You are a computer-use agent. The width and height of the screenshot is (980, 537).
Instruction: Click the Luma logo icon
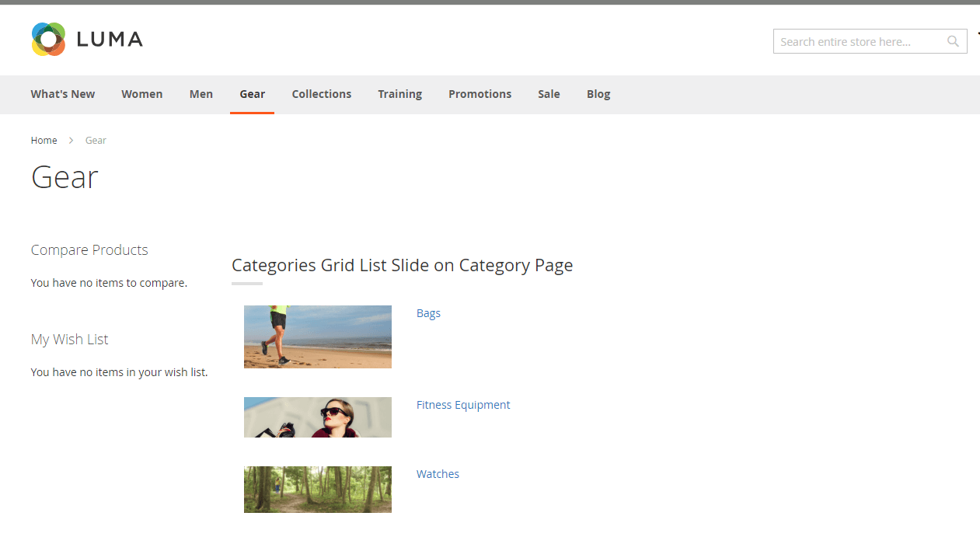click(x=48, y=39)
